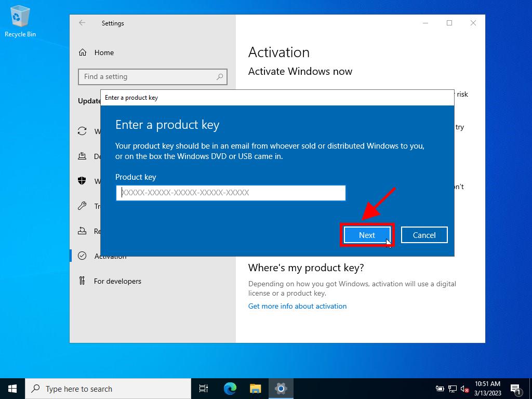The image size is (532, 399).
Task: Open the network icon in system tray
Action: click(x=453, y=389)
